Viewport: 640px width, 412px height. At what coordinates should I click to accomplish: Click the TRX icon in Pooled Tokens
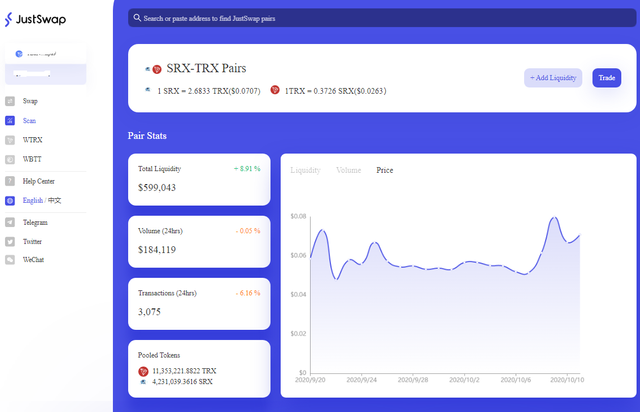tap(143, 371)
